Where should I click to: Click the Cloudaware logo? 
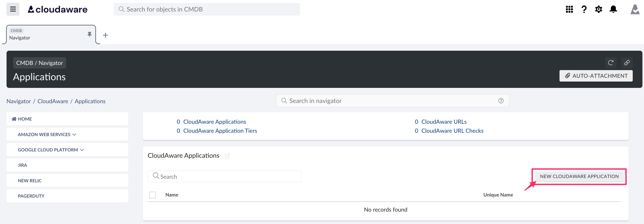pos(57,9)
